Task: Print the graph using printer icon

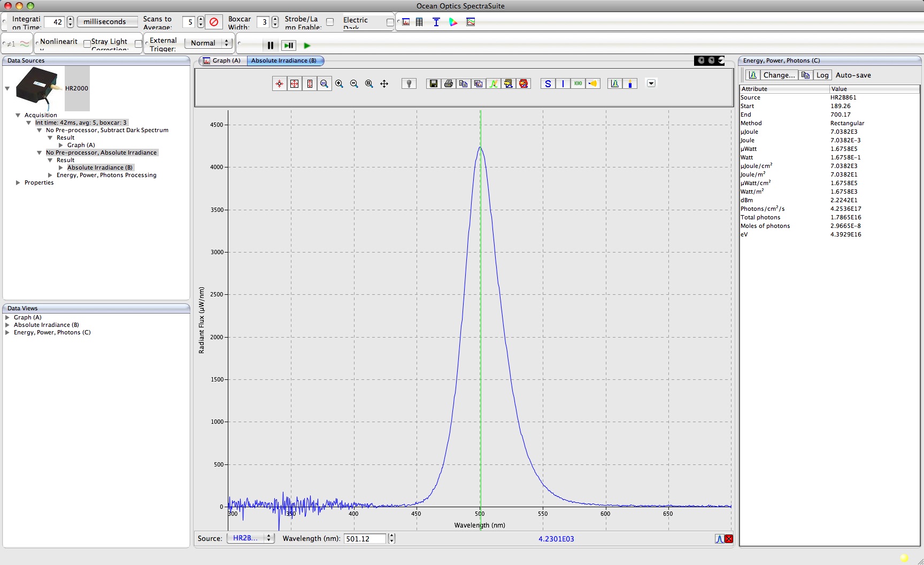Action: click(x=449, y=83)
